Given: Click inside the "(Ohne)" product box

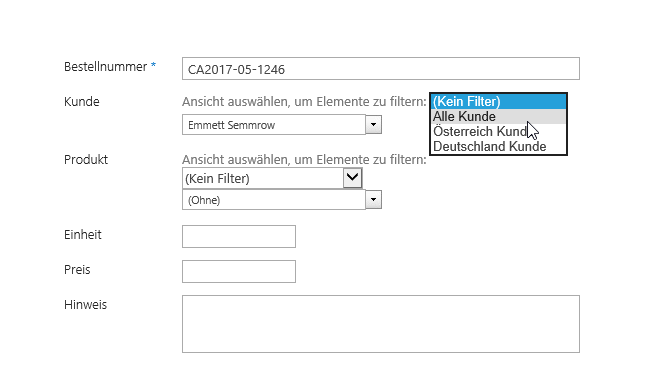Looking at the screenshot, I should coord(274,200).
